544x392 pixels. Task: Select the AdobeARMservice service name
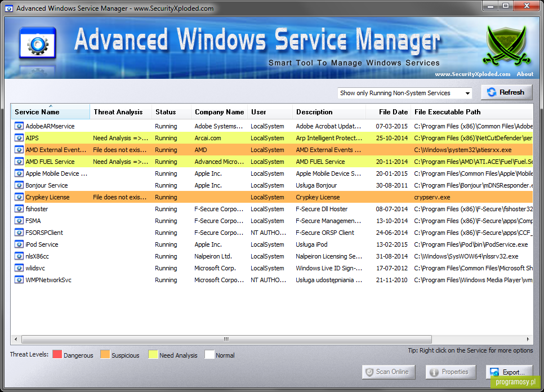coord(50,126)
